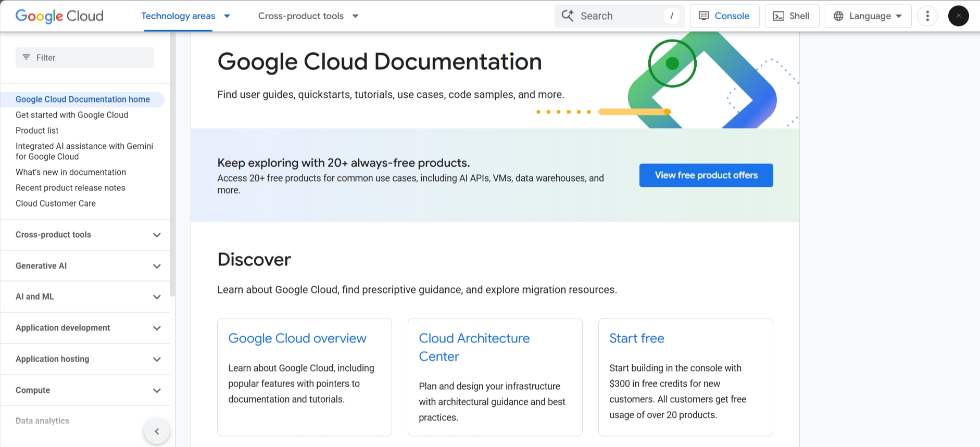Click the Google Cloud Documentation heading

380,62
